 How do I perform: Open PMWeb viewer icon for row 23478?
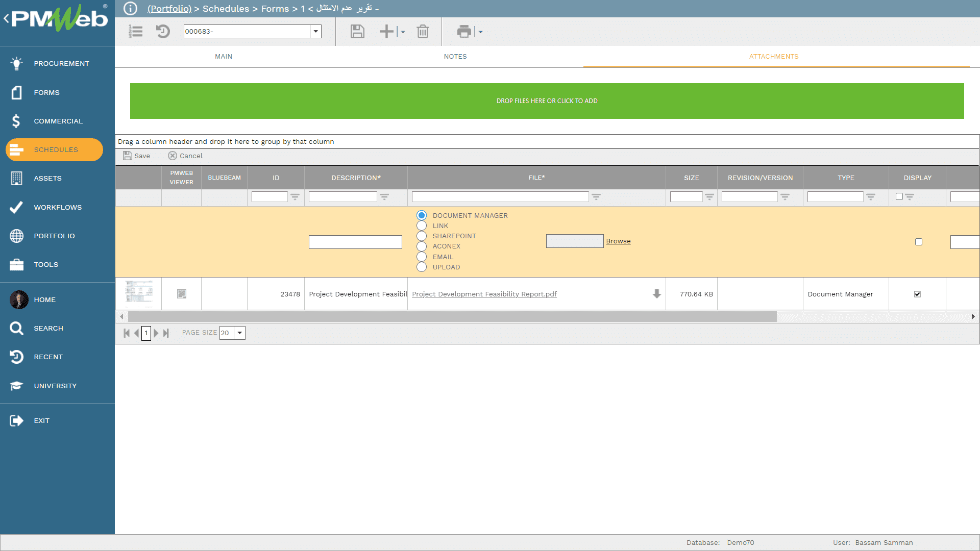coord(182,294)
